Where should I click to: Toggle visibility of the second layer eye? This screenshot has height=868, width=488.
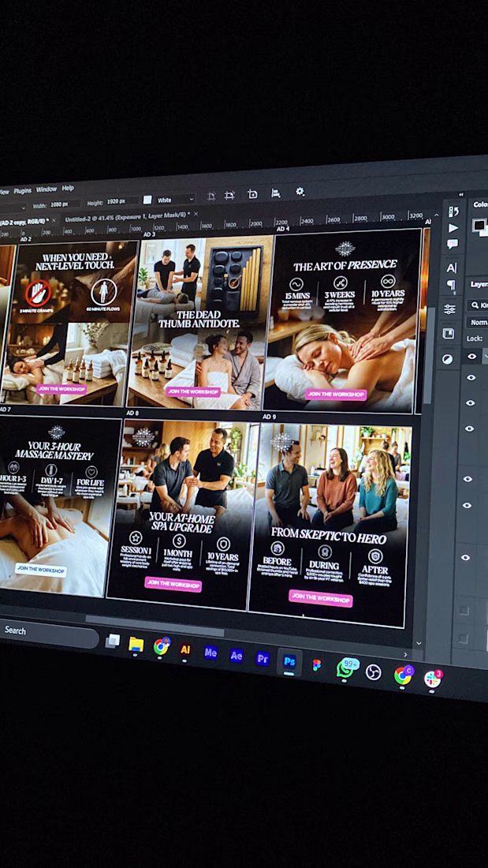[471, 377]
